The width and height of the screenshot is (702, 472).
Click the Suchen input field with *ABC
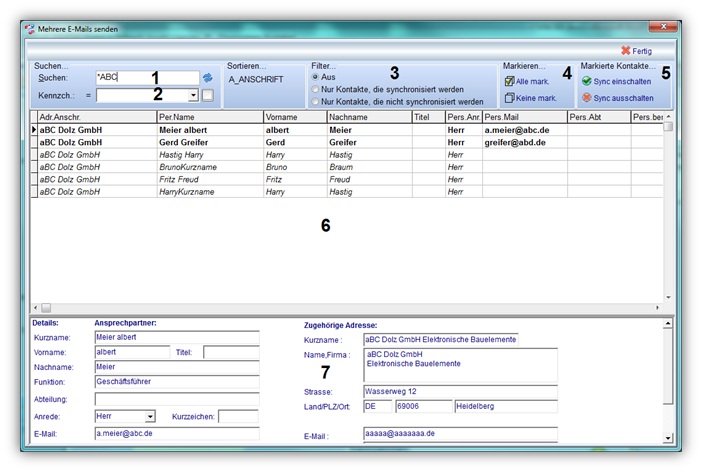(x=147, y=77)
